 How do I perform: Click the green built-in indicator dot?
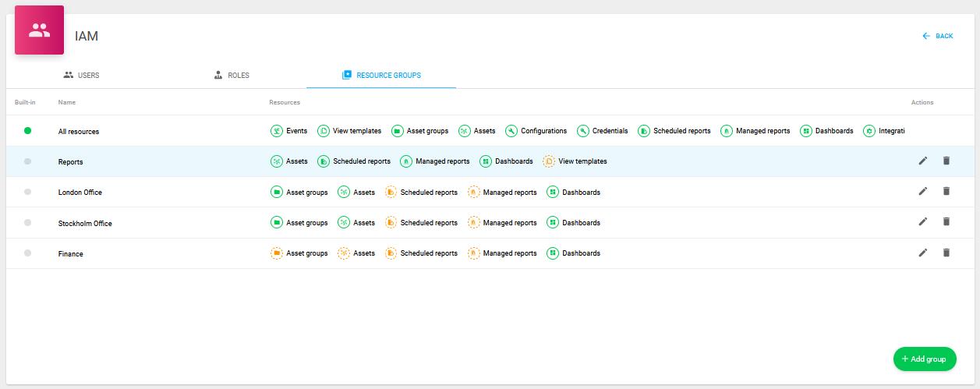[x=27, y=131]
